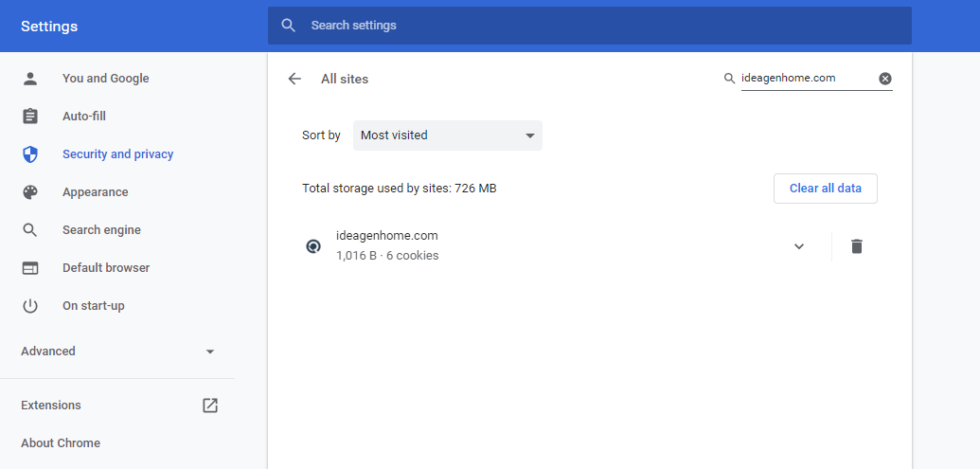This screenshot has width=980, height=469.
Task: Click the back arrow beside All sites
Action: point(294,79)
